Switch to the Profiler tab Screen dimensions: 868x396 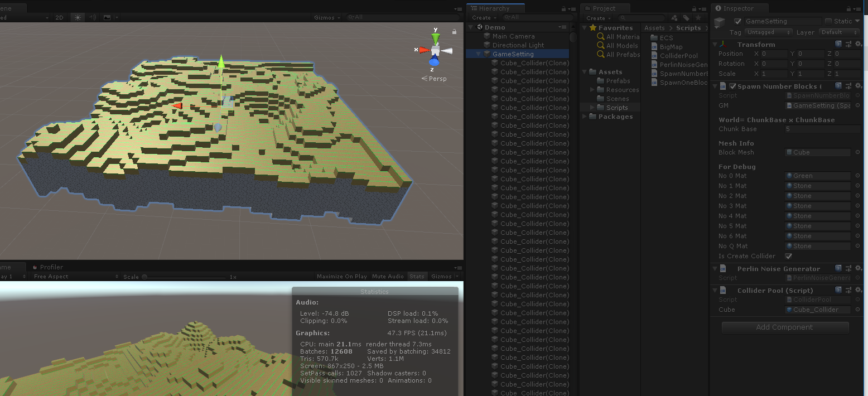tap(47, 267)
